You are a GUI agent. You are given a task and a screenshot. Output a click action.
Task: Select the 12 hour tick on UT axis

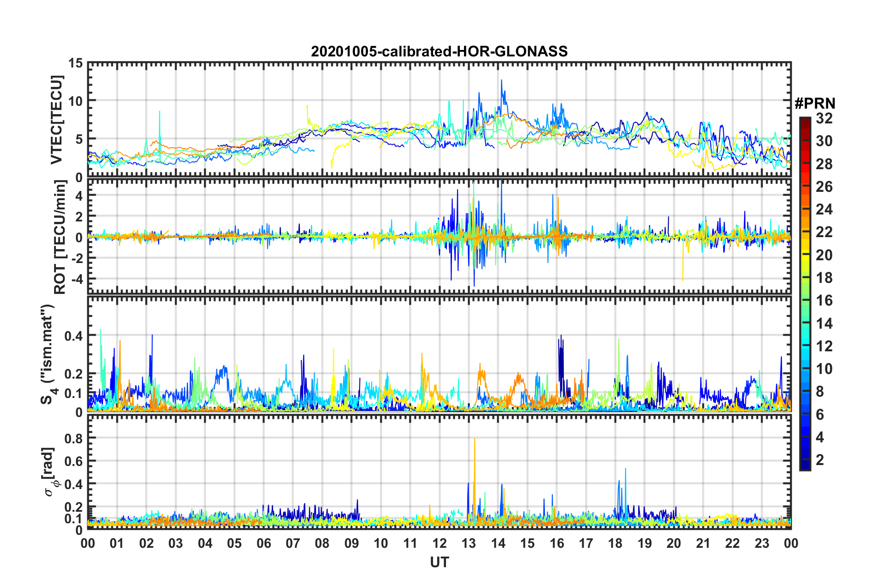coord(439,543)
